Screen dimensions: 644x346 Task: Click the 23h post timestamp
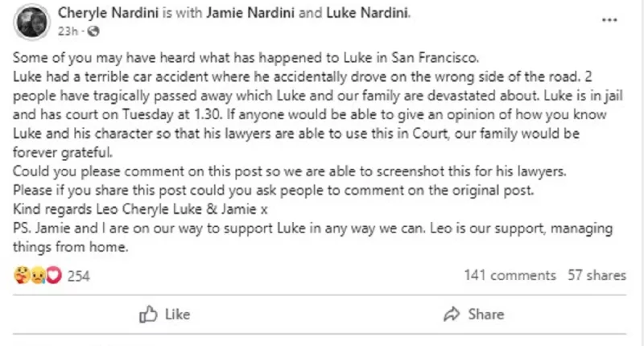click(x=68, y=32)
